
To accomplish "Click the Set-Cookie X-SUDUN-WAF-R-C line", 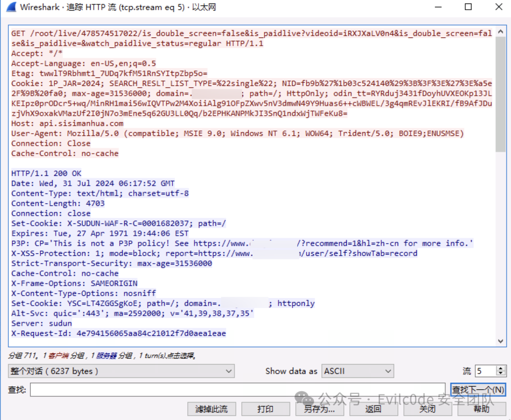I will click(x=119, y=224).
